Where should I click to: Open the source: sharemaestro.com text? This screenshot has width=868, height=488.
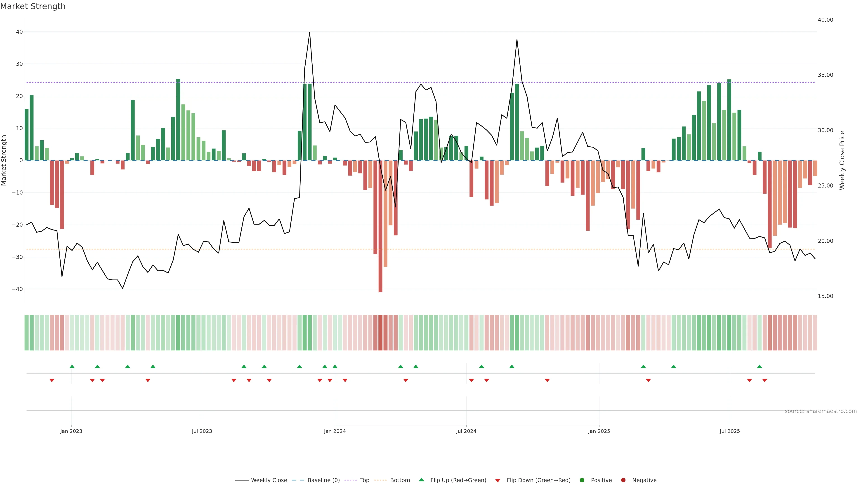(x=821, y=411)
